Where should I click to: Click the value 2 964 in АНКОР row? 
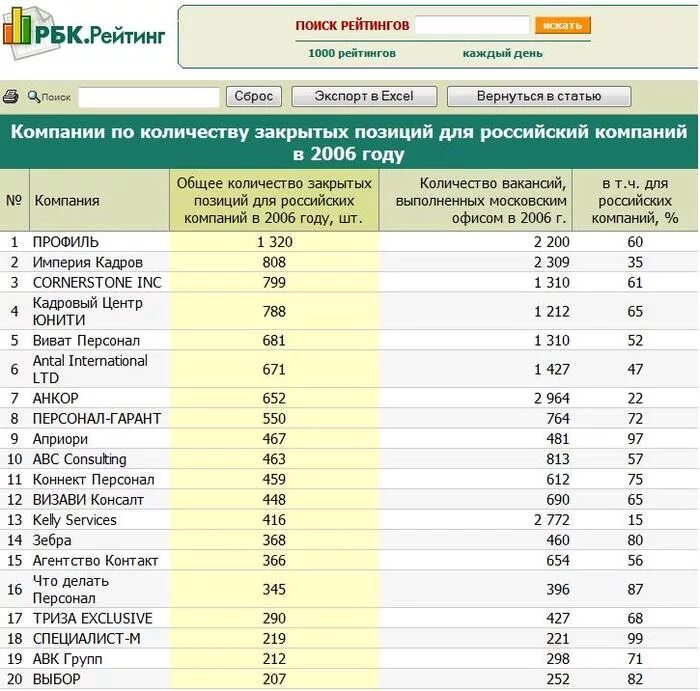click(x=552, y=398)
